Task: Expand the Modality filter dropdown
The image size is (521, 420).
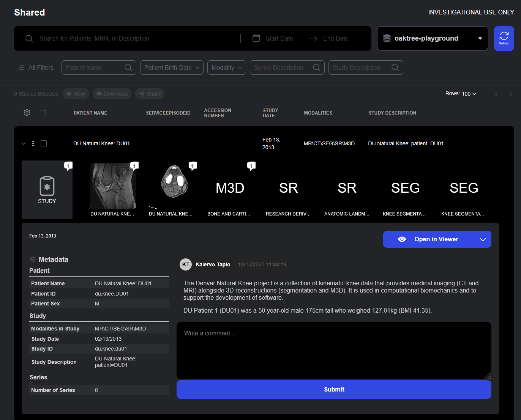Action: (226, 68)
